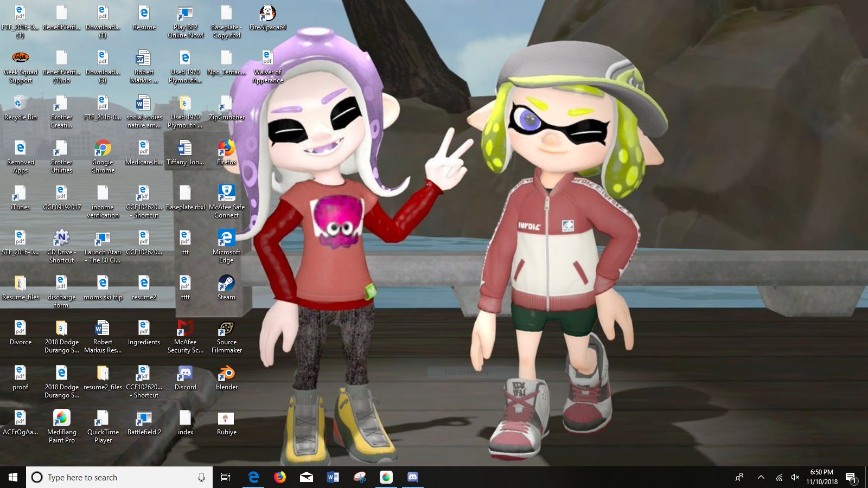Open the Action Center notifications

[851, 477]
